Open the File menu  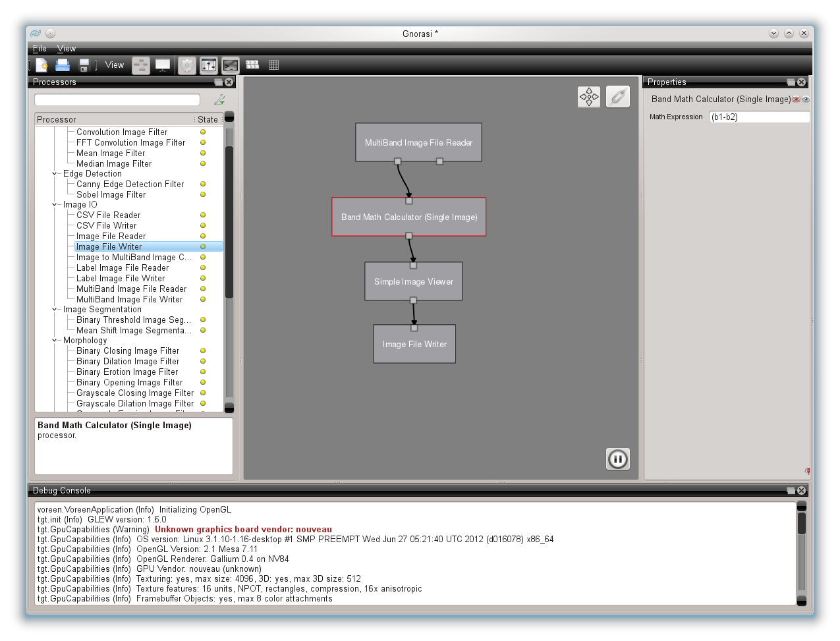[x=40, y=48]
